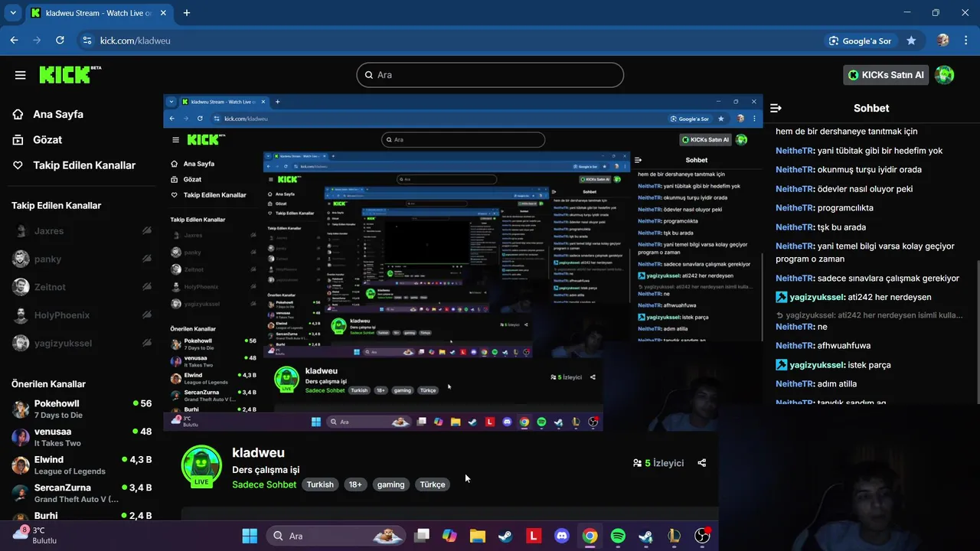Image resolution: width=980 pixels, height=551 pixels.
Task: Open OBS Studio from the taskbar
Action: 702,536
